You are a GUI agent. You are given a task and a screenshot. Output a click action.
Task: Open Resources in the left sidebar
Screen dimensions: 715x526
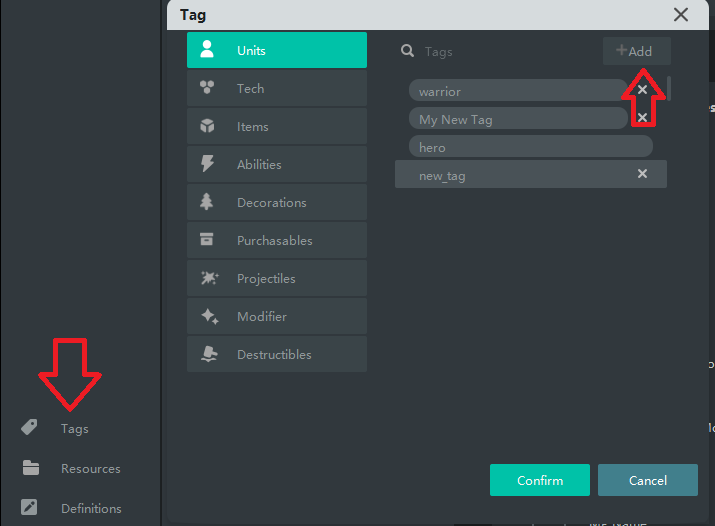(91, 469)
